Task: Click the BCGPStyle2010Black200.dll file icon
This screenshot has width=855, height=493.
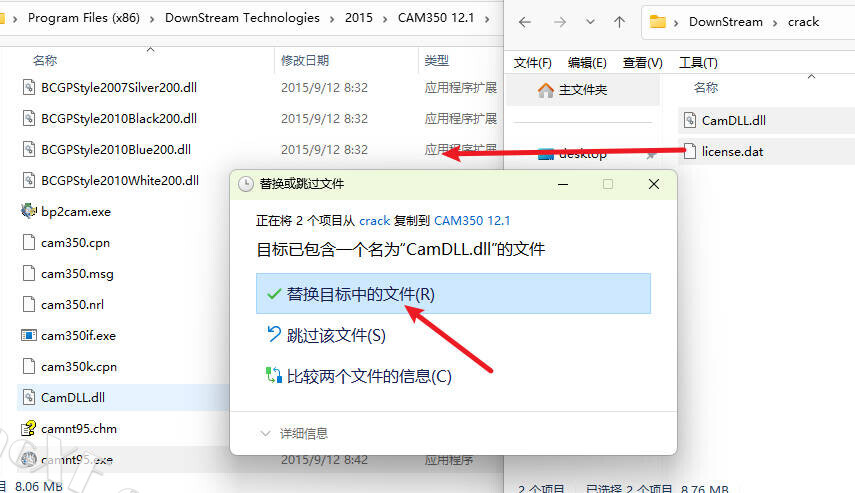Action: pos(29,118)
